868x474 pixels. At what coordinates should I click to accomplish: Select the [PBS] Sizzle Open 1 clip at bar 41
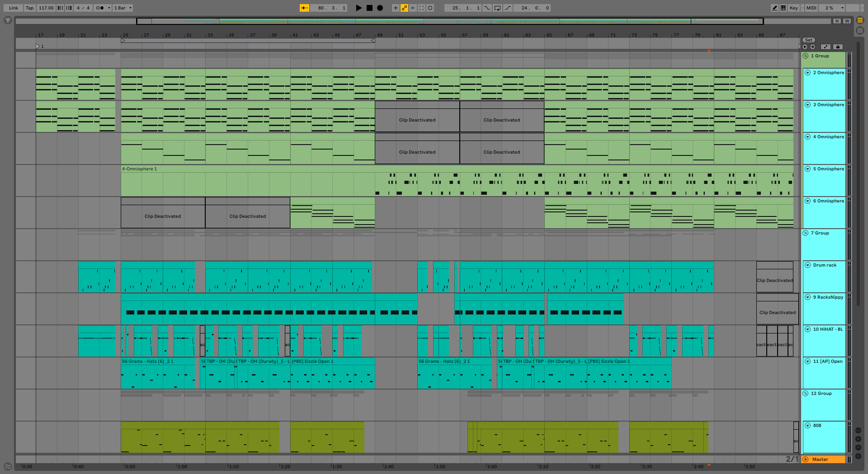[x=333, y=373]
